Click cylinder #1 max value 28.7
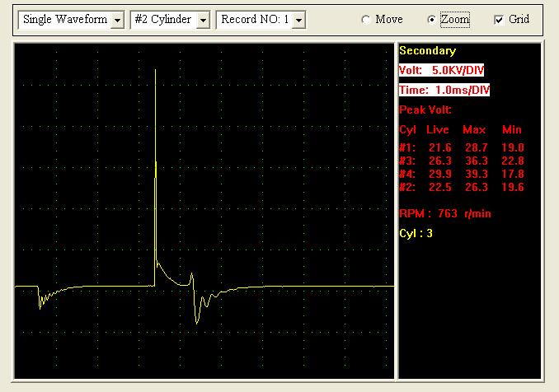The image size is (559, 392). tap(477, 147)
